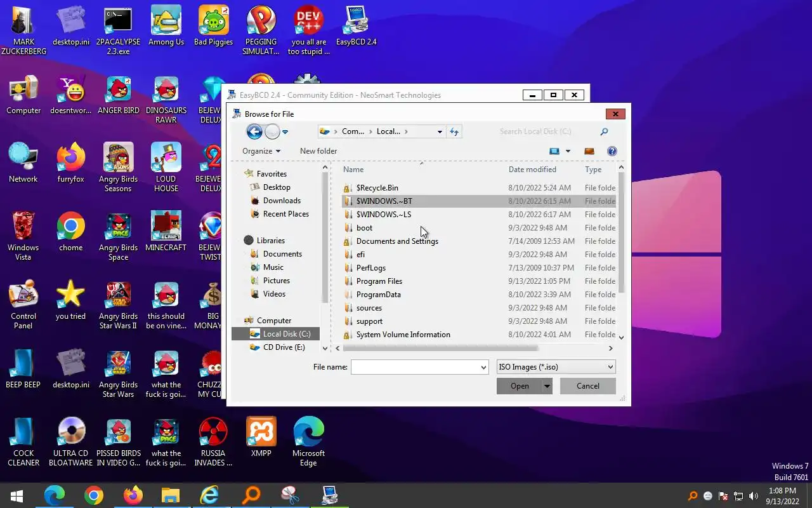Open the ULTRA CD BLOATWARE desktop icon
This screenshot has width=812, height=508.
tap(70, 442)
